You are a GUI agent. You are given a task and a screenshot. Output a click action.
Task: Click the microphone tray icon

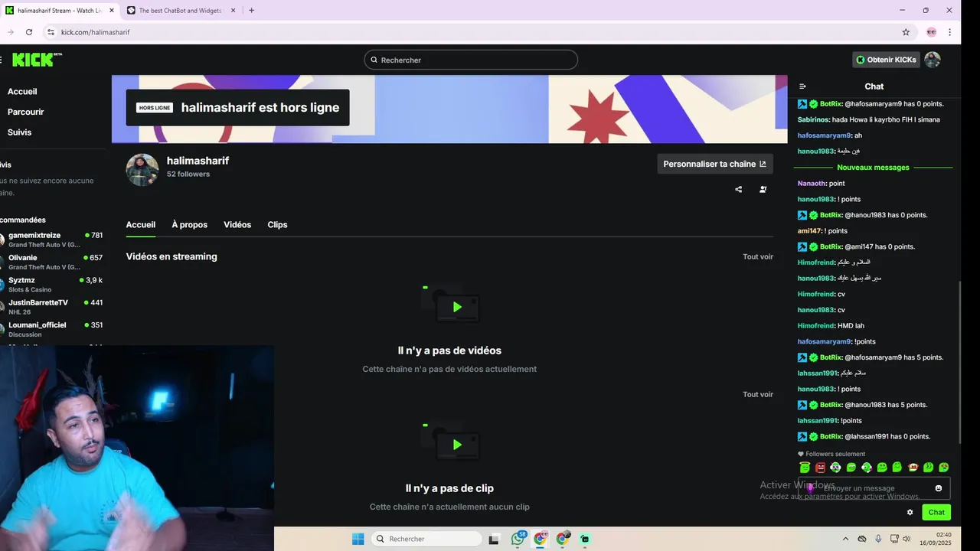[x=878, y=539]
